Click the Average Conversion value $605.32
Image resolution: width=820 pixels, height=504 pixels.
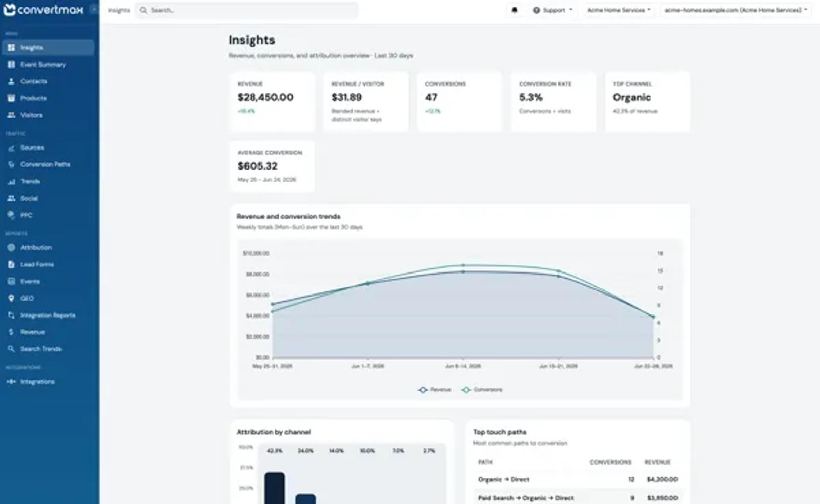point(257,166)
